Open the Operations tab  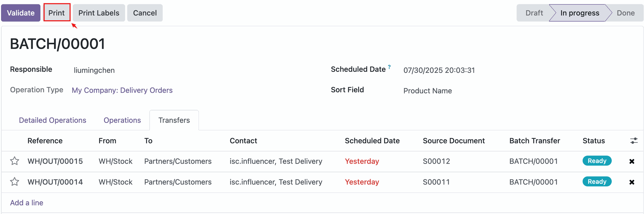(122, 120)
